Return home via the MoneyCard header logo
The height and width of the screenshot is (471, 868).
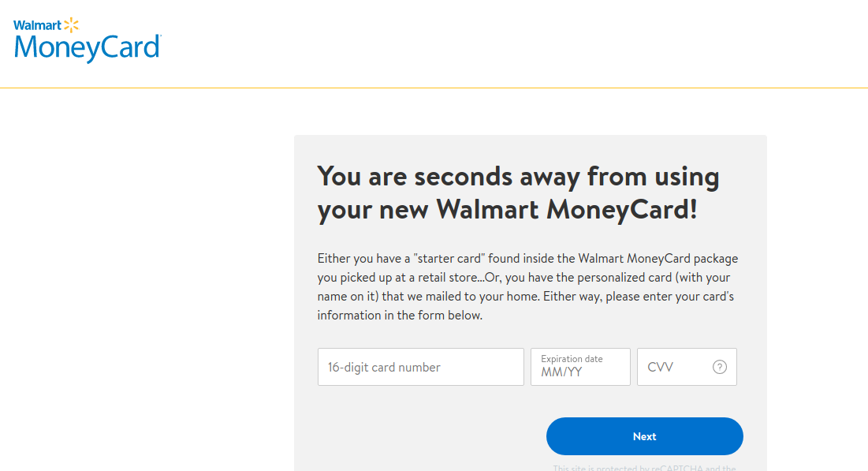click(x=87, y=39)
